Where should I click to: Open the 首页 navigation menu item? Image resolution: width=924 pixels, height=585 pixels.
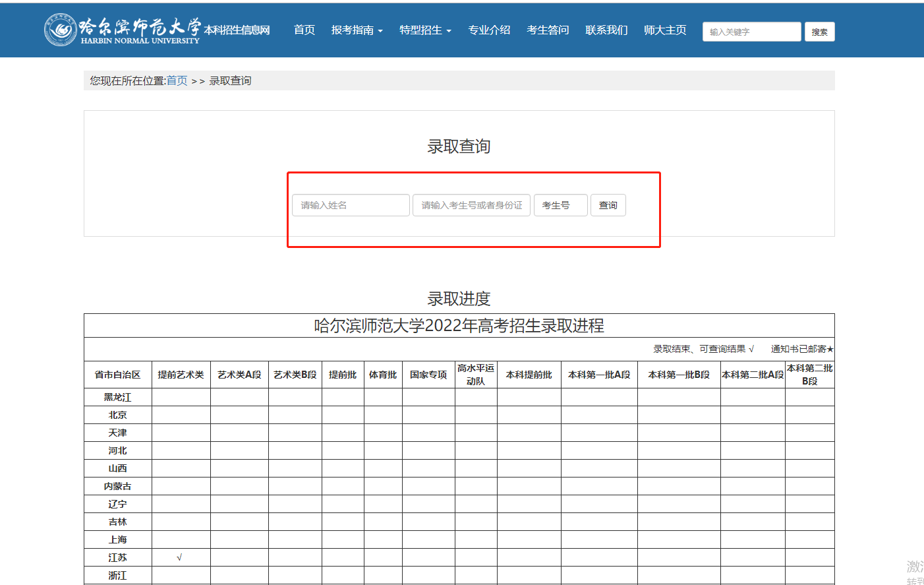(304, 30)
